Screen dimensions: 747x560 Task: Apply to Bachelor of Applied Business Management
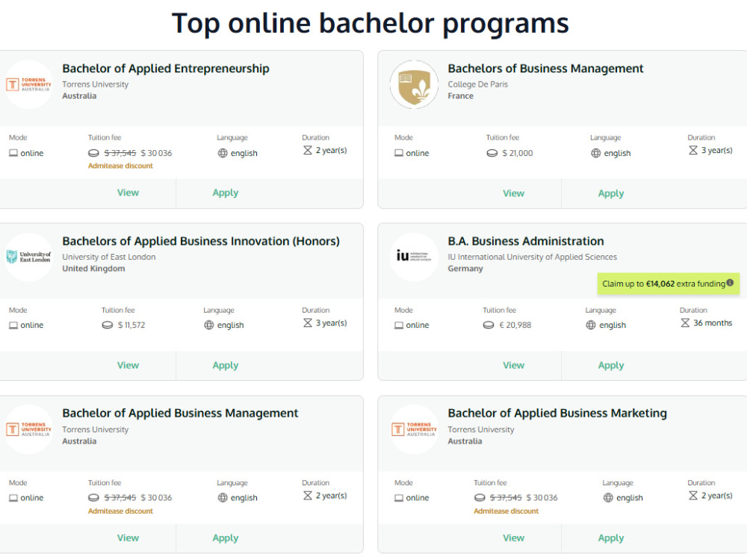pos(226,538)
